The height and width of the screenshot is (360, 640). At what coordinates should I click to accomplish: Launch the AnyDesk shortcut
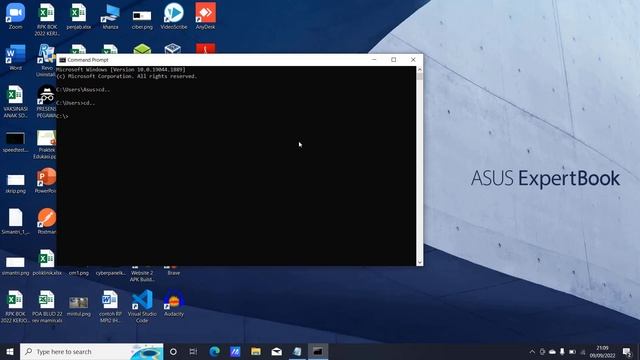[205, 16]
